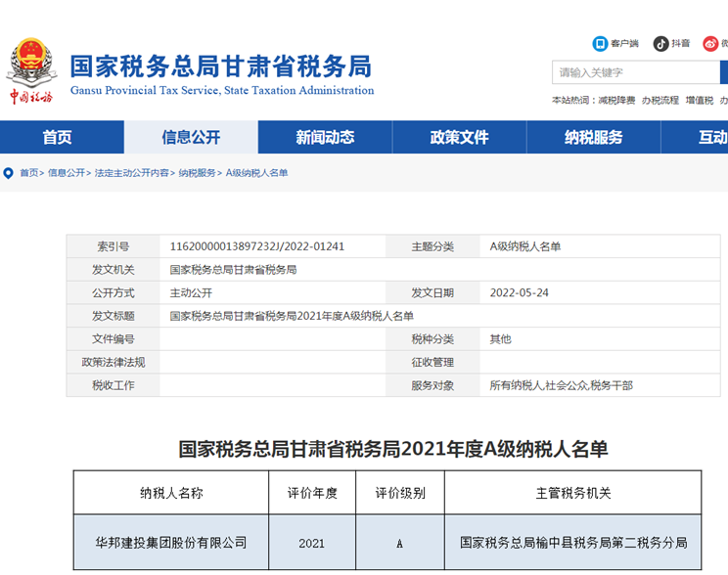This screenshot has width=728, height=575.
Task: Select the 信息公开 navigation tab
Action: tap(191, 138)
